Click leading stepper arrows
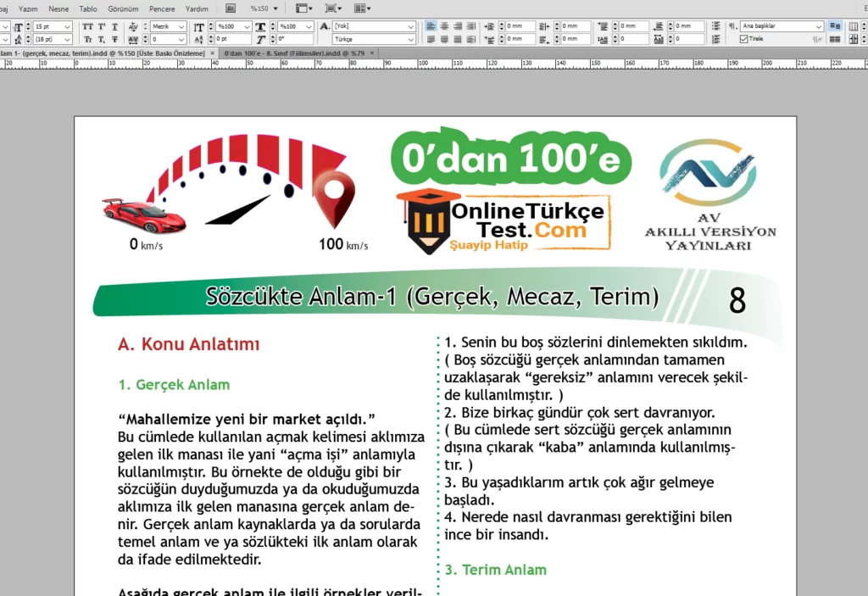The width and height of the screenshot is (868, 596). [x=28, y=39]
